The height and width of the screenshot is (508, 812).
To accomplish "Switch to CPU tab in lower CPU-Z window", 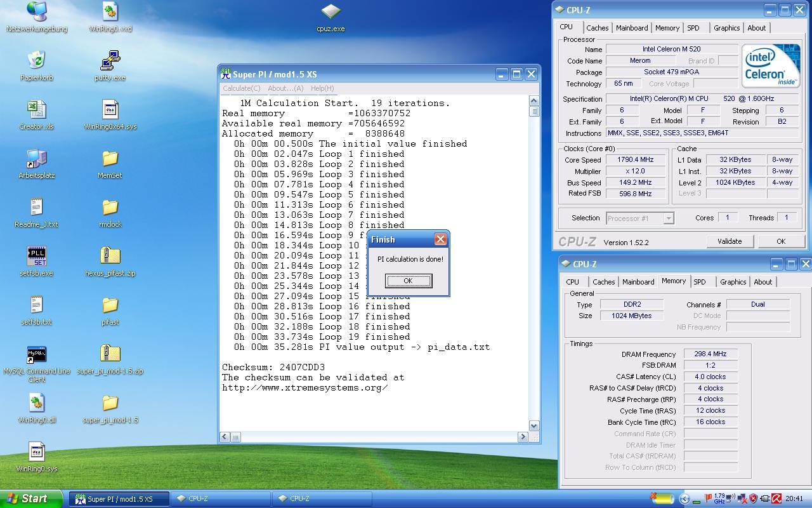I will (572, 282).
